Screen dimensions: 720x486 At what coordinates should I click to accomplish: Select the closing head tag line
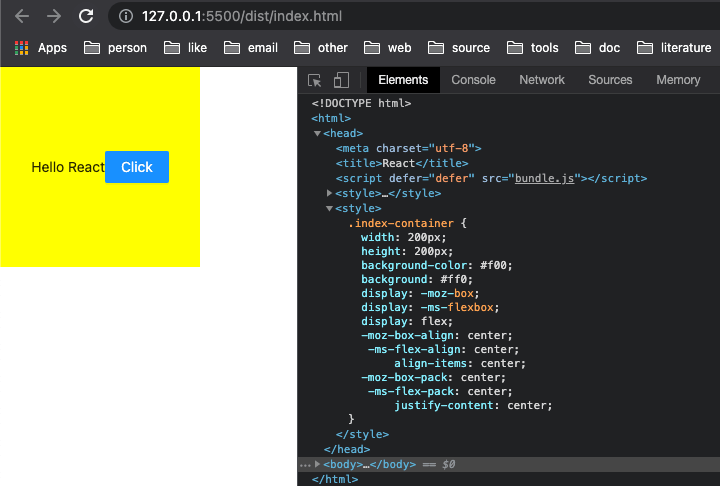(x=347, y=450)
